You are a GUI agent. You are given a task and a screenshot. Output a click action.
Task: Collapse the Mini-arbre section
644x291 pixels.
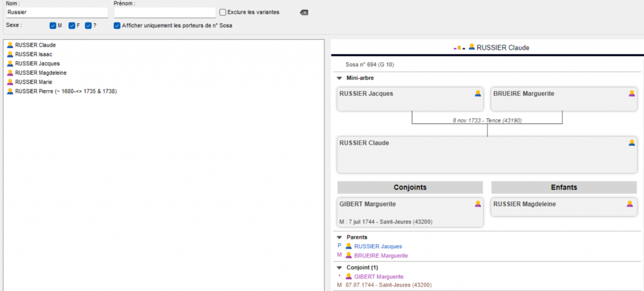340,78
